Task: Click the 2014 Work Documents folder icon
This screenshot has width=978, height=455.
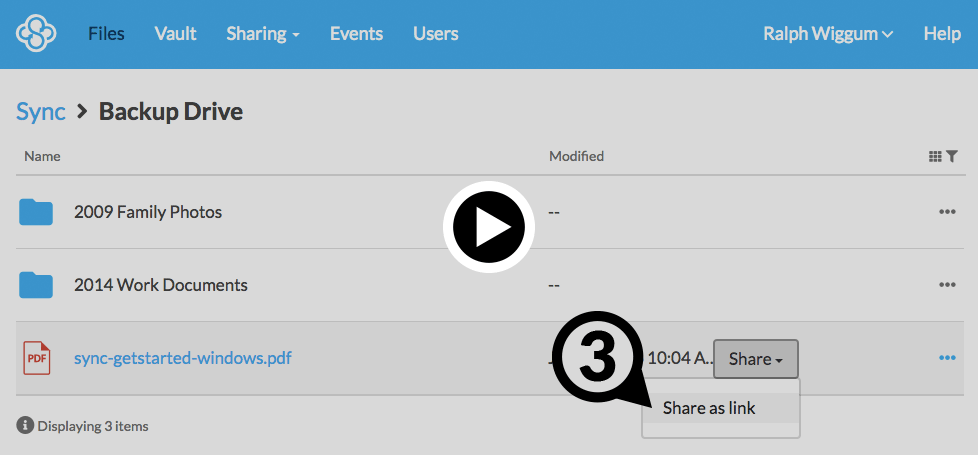Action: click(36, 285)
